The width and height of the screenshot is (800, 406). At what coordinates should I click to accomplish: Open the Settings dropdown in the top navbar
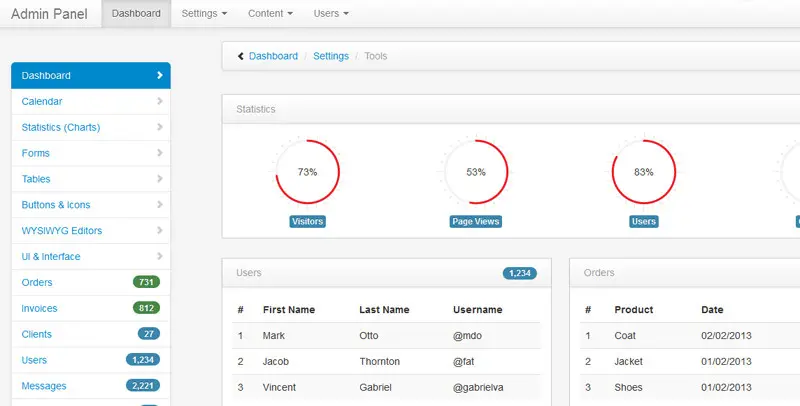pos(204,14)
